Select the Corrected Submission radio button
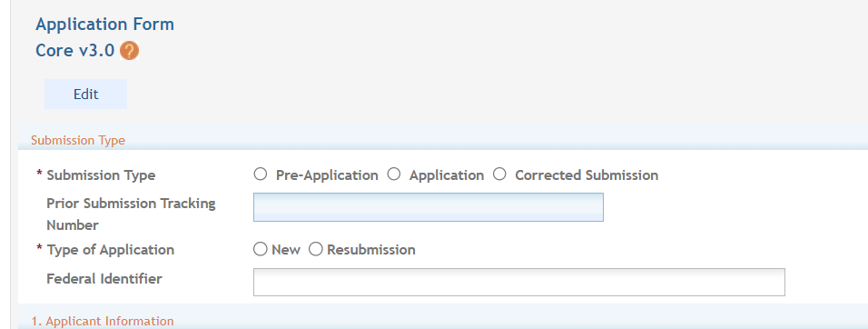The image size is (868, 329). pyautogui.click(x=499, y=174)
